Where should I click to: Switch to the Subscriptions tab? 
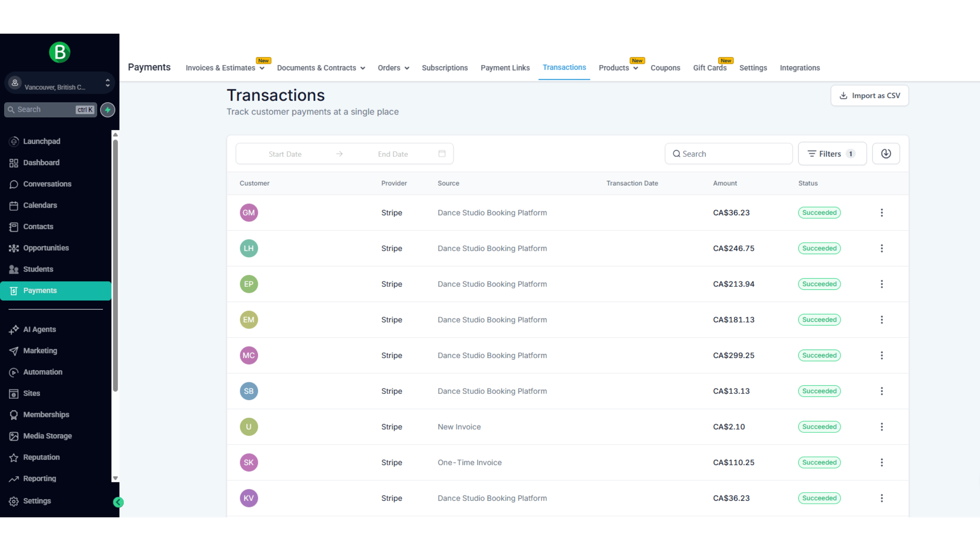pos(445,68)
